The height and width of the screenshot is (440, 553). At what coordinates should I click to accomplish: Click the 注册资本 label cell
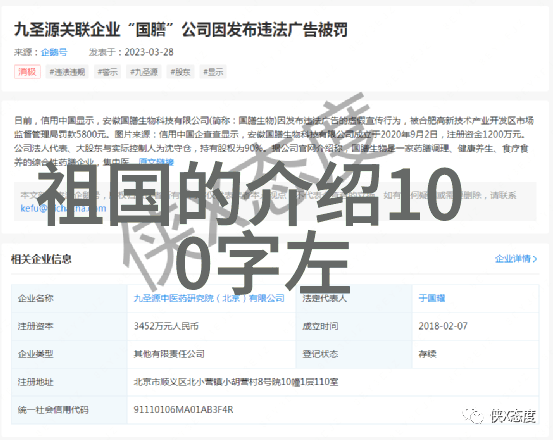(x=69, y=326)
